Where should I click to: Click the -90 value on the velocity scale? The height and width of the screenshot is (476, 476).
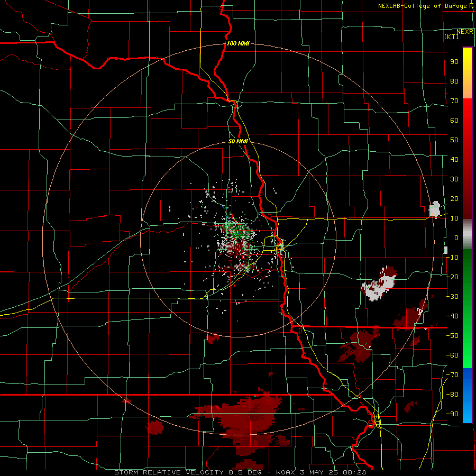452,414
